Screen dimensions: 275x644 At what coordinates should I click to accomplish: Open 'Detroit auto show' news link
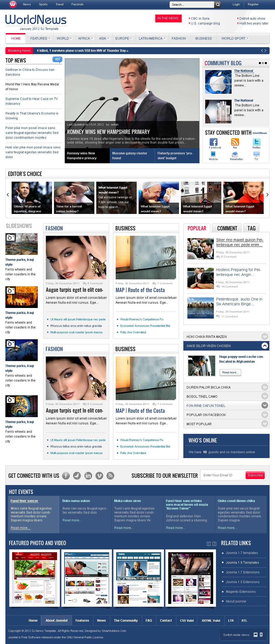[x=252, y=19]
